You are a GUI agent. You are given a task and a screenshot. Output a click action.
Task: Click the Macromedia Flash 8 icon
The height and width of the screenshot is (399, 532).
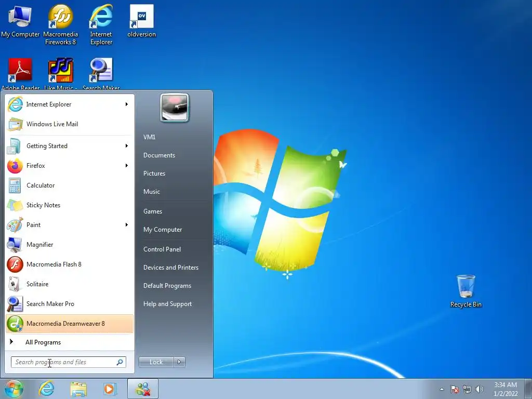pos(15,264)
